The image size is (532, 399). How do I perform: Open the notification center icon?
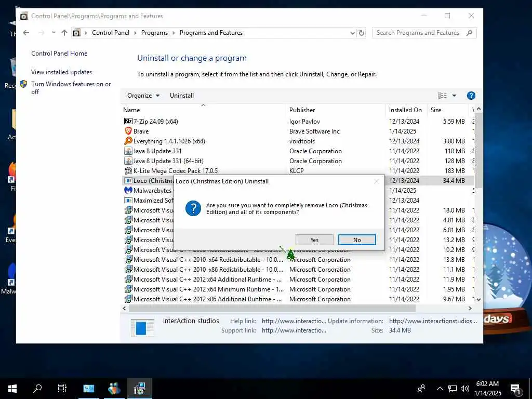click(x=516, y=389)
